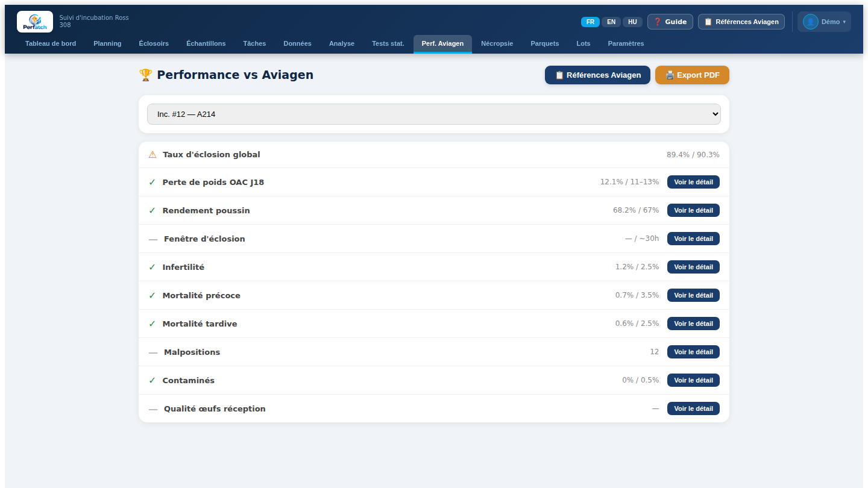Image resolution: width=868 pixels, height=488 pixels.
Task: Click the checkmark icon for Mortalité précoce
Action: [153, 295]
